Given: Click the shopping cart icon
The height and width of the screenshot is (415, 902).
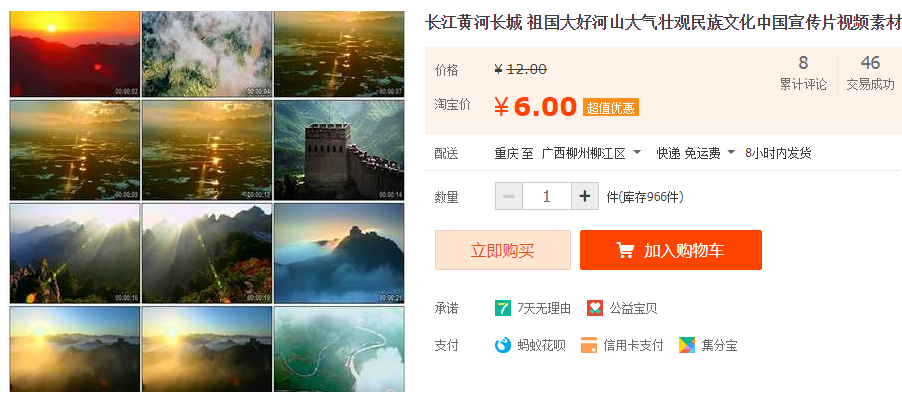Looking at the screenshot, I should pyautogui.click(x=625, y=250).
